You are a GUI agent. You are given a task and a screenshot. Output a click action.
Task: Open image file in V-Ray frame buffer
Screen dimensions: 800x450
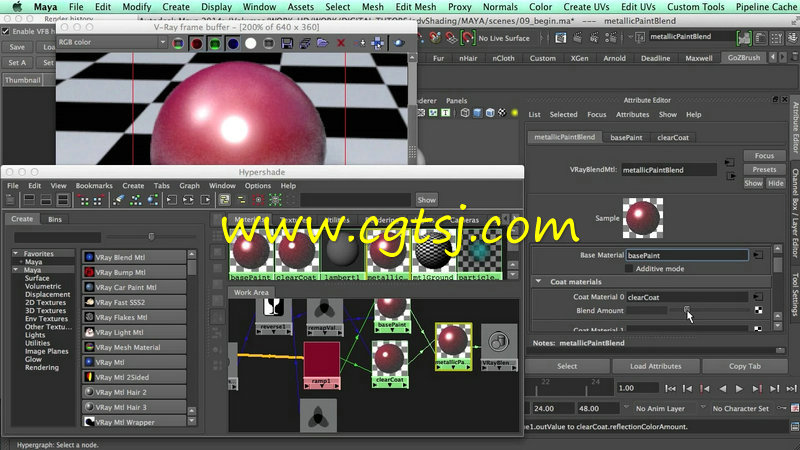tap(322, 43)
